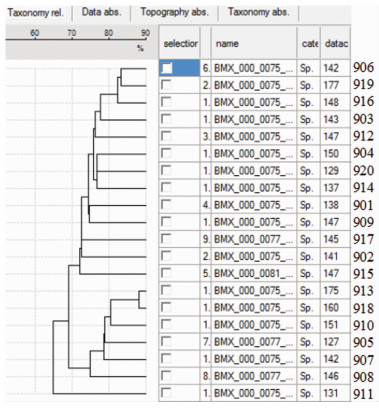Enable the checkbox for row 911
The image size is (379, 410).
(x=166, y=393)
